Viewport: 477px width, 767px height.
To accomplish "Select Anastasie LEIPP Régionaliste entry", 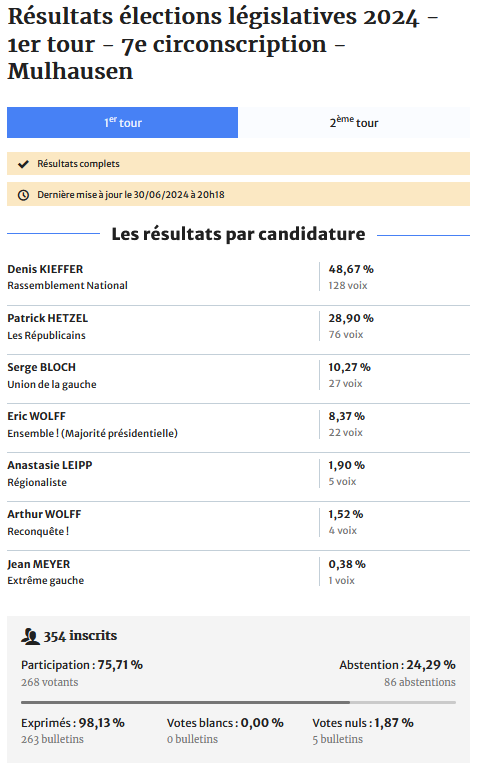I will (238, 474).
